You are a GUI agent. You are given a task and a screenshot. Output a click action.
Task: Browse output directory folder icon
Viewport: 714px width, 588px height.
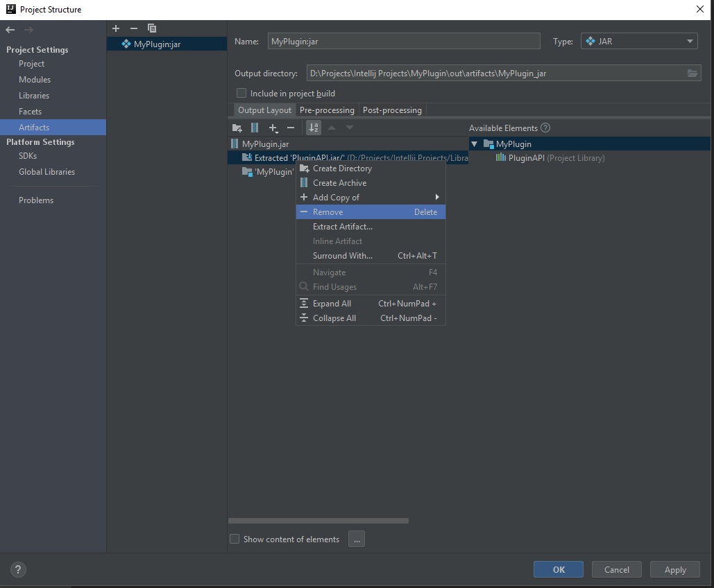pyautogui.click(x=692, y=73)
